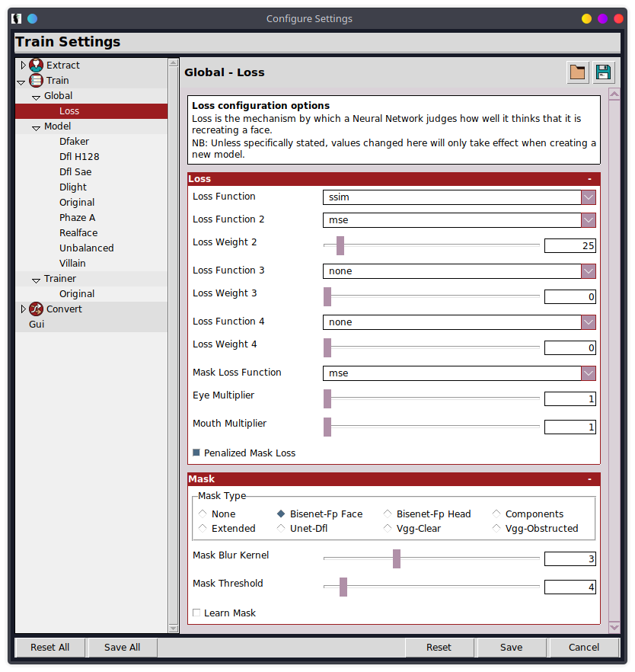Click the Convert section icon
The width and height of the screenshot is (635, 672).
coord(36,309)
